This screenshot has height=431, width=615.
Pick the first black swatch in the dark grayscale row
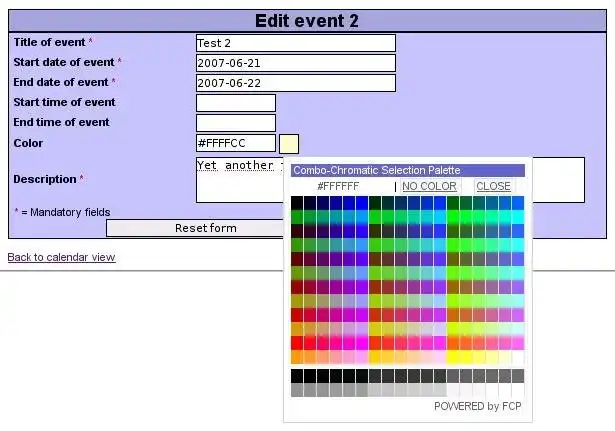[x=297, y=376]
